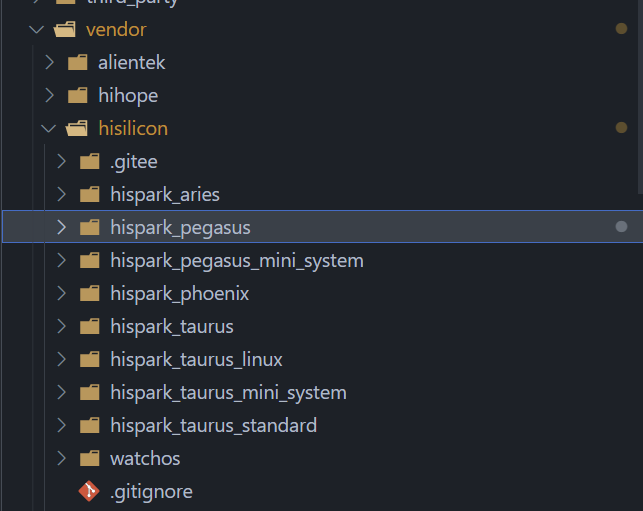Viewport: 643px width, 511px height.
Task: Click the hispark_taurus folder icon
Action: 89,326
